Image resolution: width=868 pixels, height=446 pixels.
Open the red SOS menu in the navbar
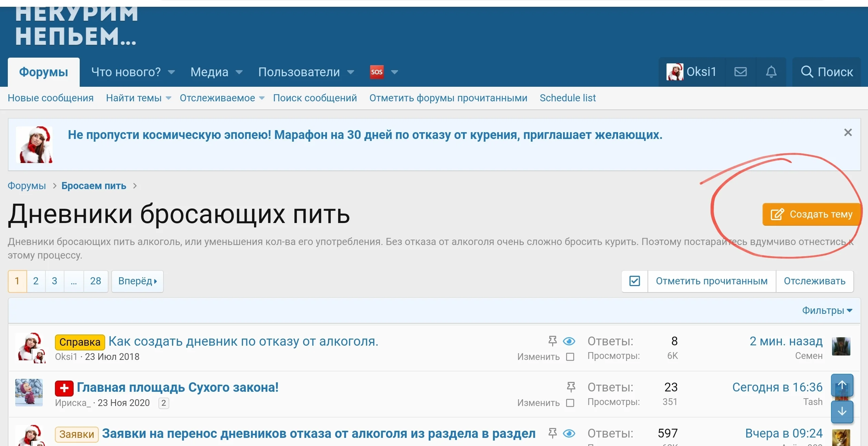pos(378,72)
